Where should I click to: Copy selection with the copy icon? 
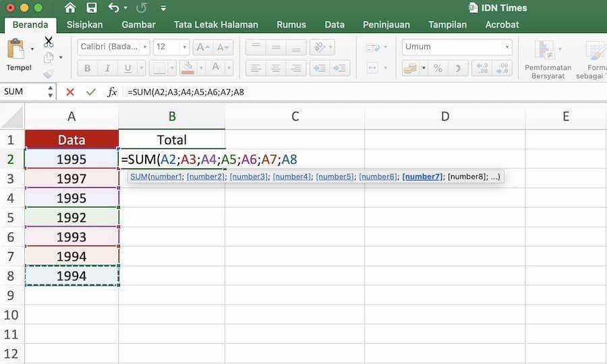point(49,58)
